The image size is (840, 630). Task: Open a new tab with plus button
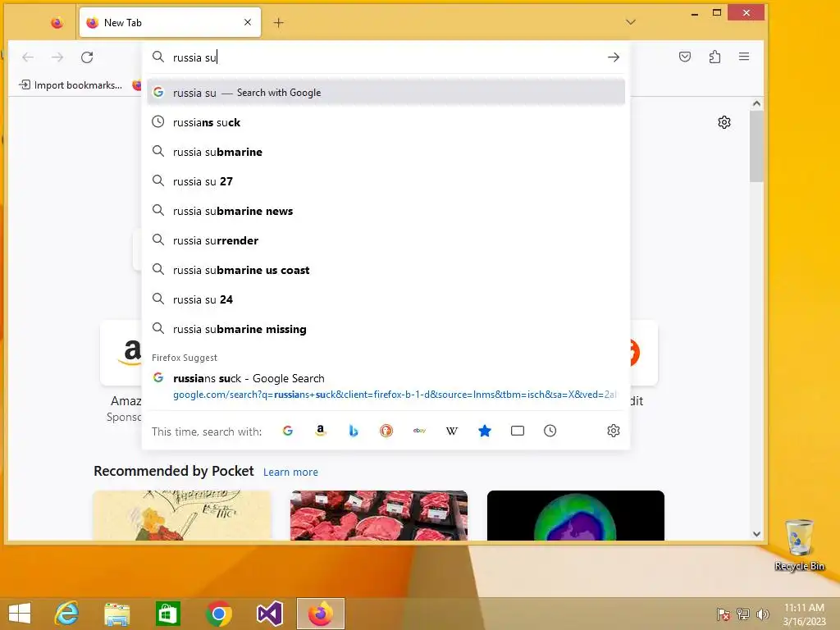tap(279, 22)
